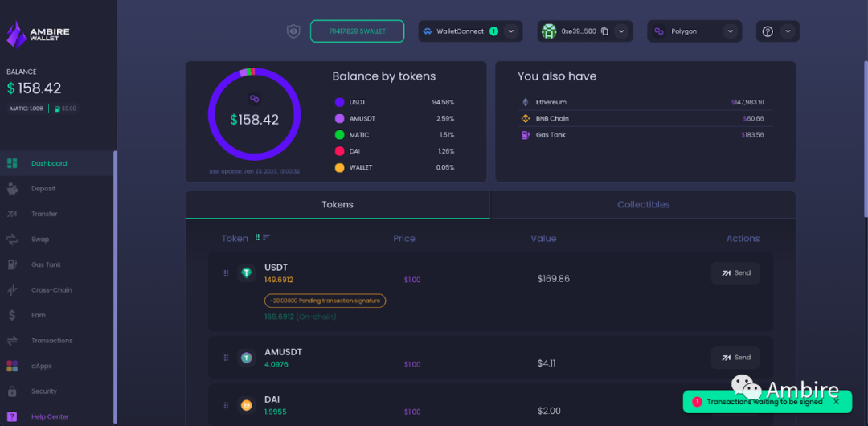The image size is (868, 426).
Task: Click the Dashboard grid icon
Action: tap(12, 163)
